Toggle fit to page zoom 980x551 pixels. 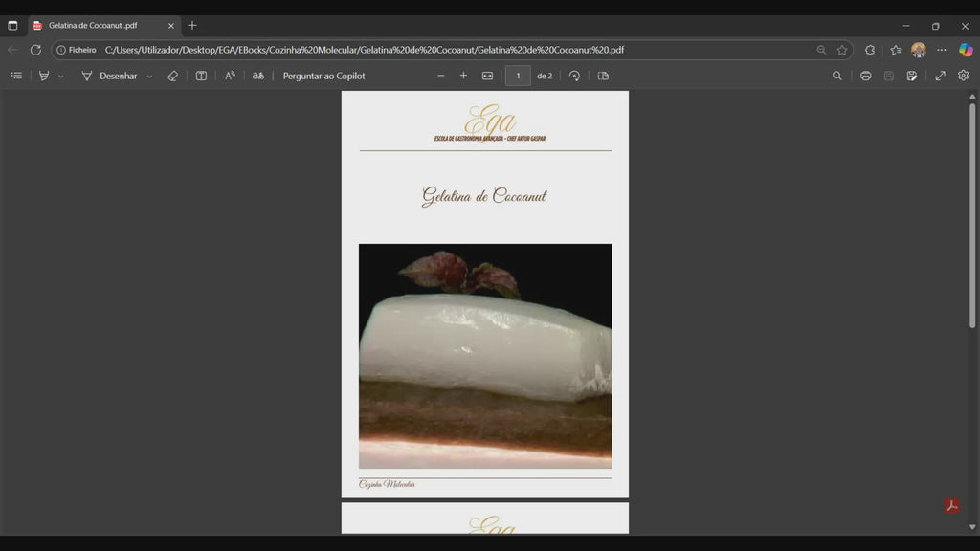pyautogui.click(x=488, y=76)
